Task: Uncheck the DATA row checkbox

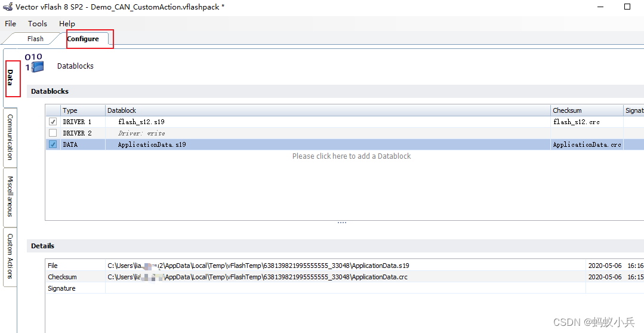Action: (53, 144)
